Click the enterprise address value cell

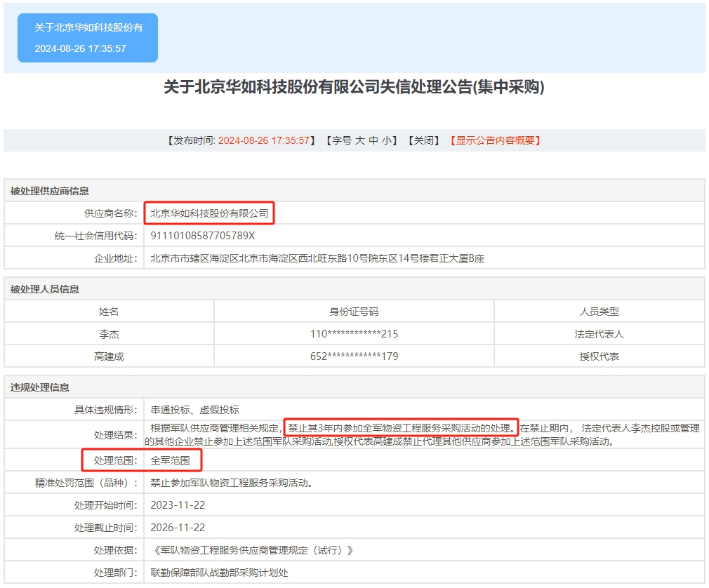424,258
